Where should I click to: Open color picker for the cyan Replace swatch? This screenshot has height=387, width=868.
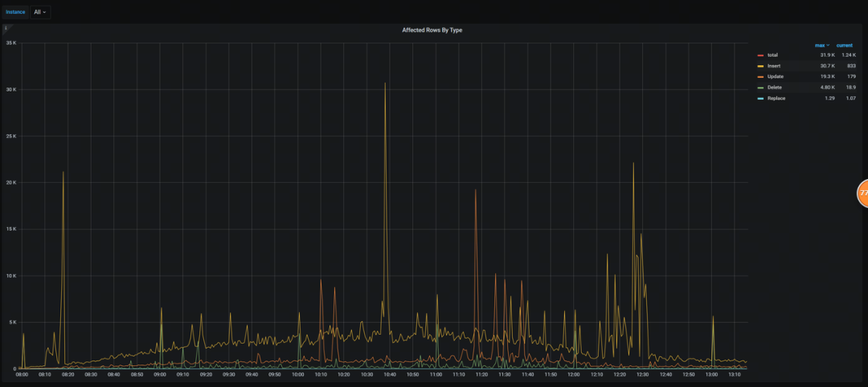760,98
